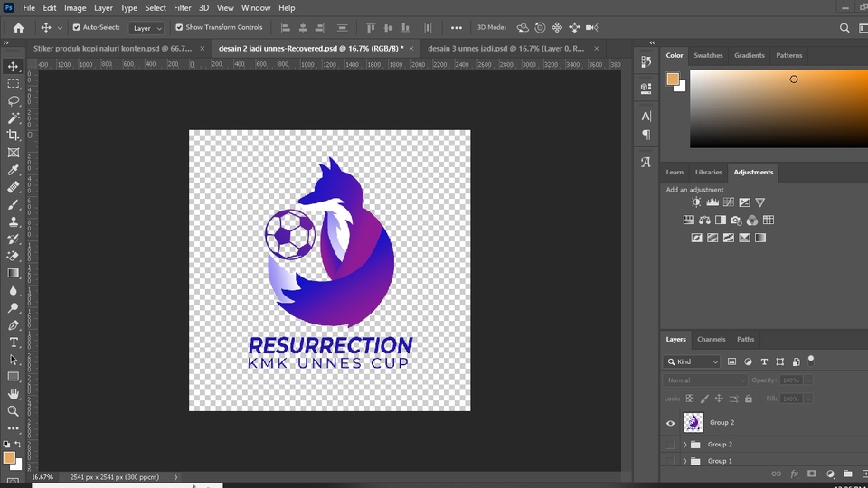The height and width of the screenshot is (488, 868).
Task: Select the Horizontal Type tool
Action: (x=14, y=343)
